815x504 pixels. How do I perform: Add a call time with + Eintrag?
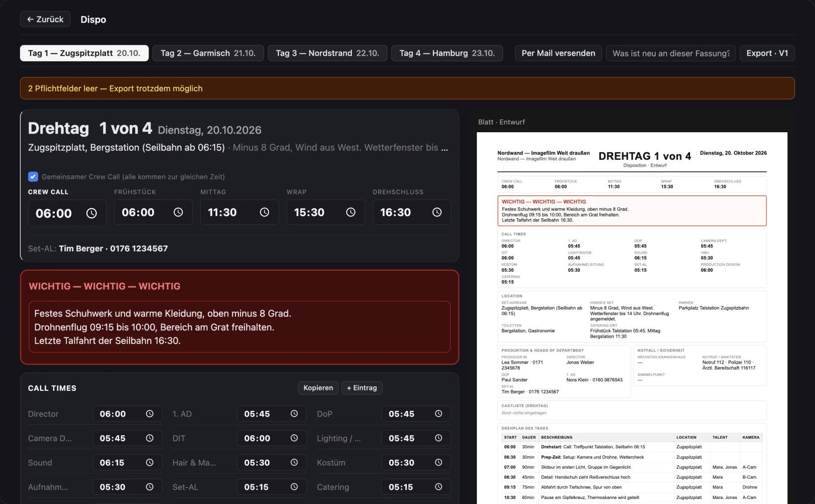tap(362, 388)
